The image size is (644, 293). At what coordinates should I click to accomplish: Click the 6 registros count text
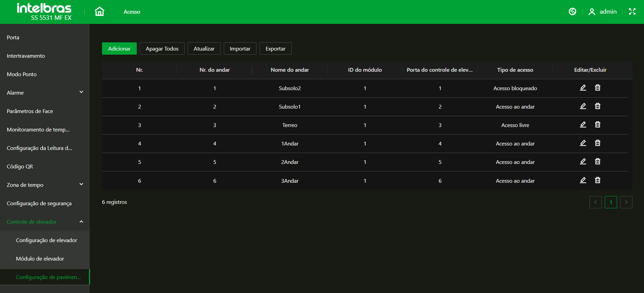[114, 202]
